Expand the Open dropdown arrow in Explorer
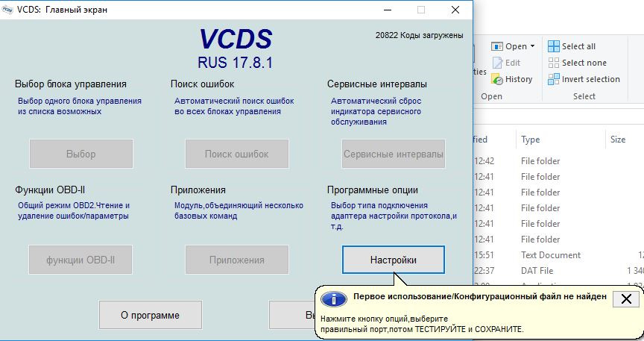This screenshot has width=644, height=341. tap(533, 46)
